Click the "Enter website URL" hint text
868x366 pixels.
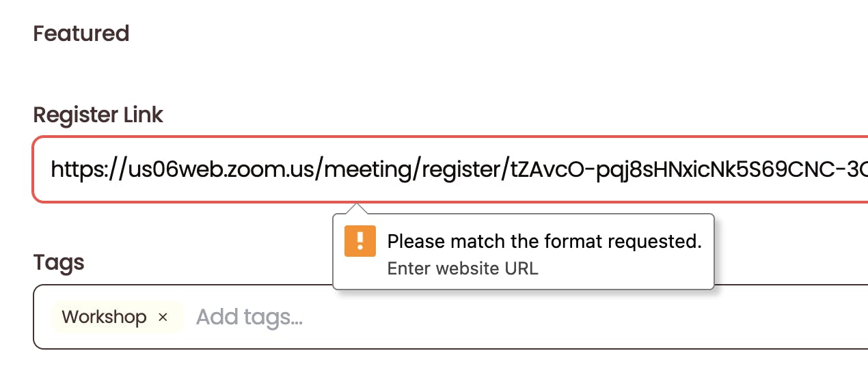click(x=463, y=268)
